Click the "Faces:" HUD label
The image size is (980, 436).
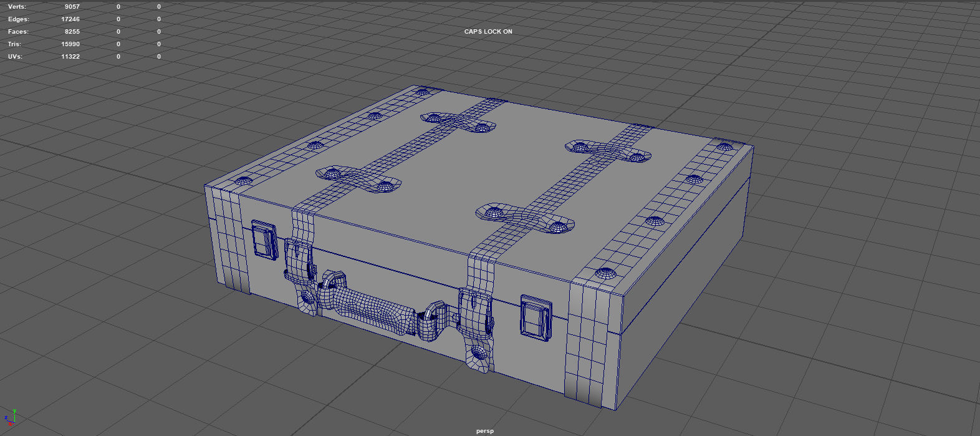pyautogui.click(x=18, y=32)
